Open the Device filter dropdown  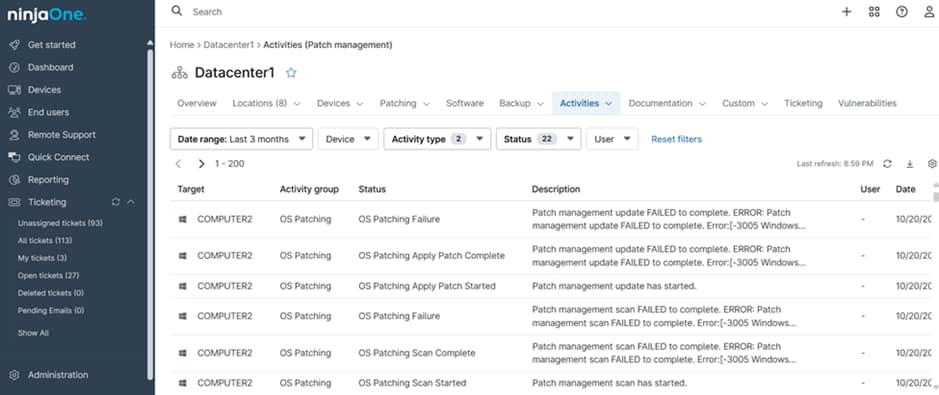click(348, 139)
